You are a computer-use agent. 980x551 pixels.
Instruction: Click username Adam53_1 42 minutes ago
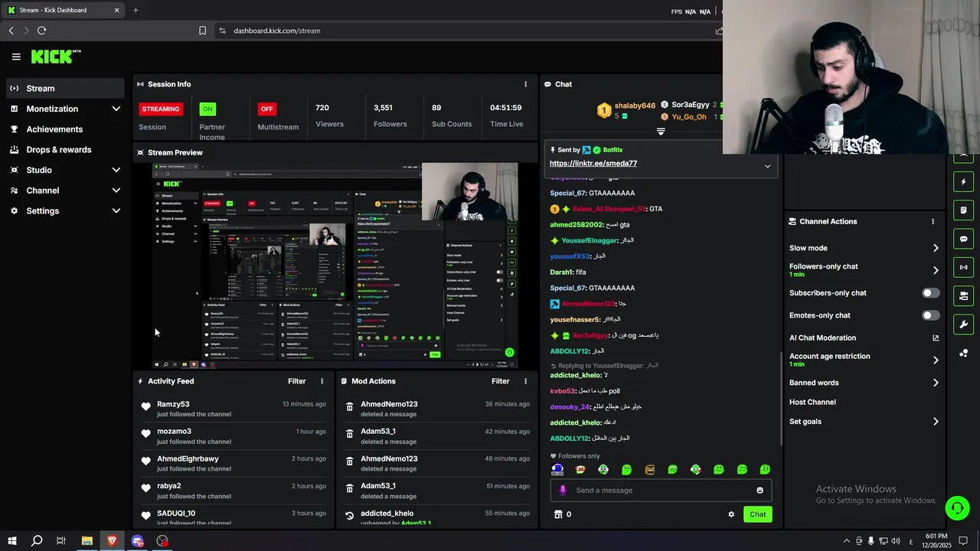pyautogui.click(x=378, y=431)
